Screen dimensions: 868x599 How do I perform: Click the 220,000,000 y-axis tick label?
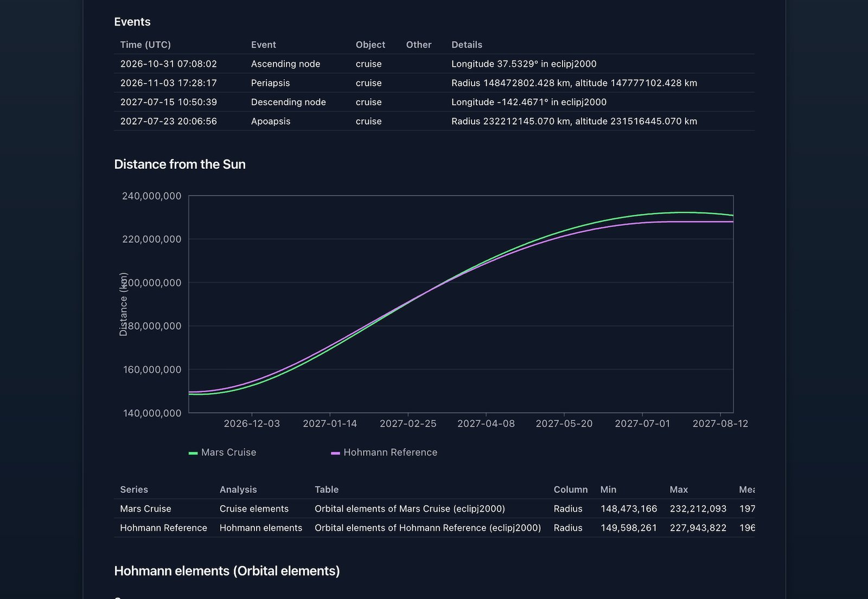[x=152, y=239]
